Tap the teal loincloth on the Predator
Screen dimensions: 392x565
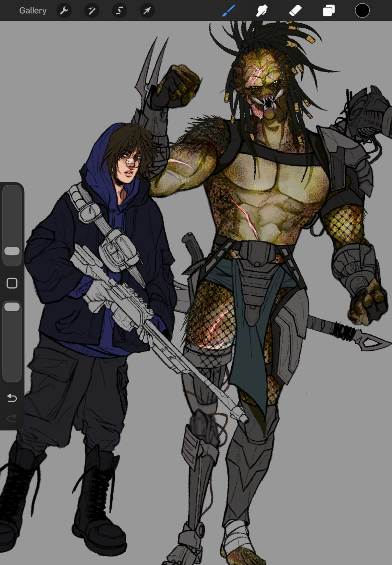tap(248, 353)
